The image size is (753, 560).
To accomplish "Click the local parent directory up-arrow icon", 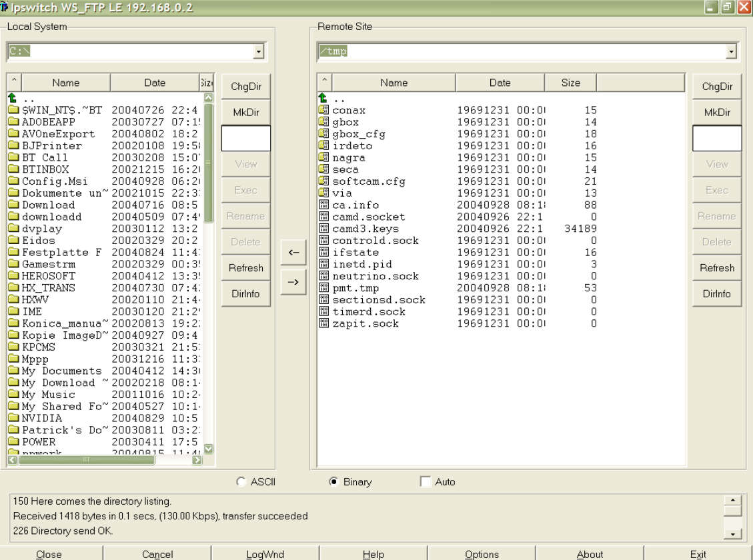I will [13, 99].
